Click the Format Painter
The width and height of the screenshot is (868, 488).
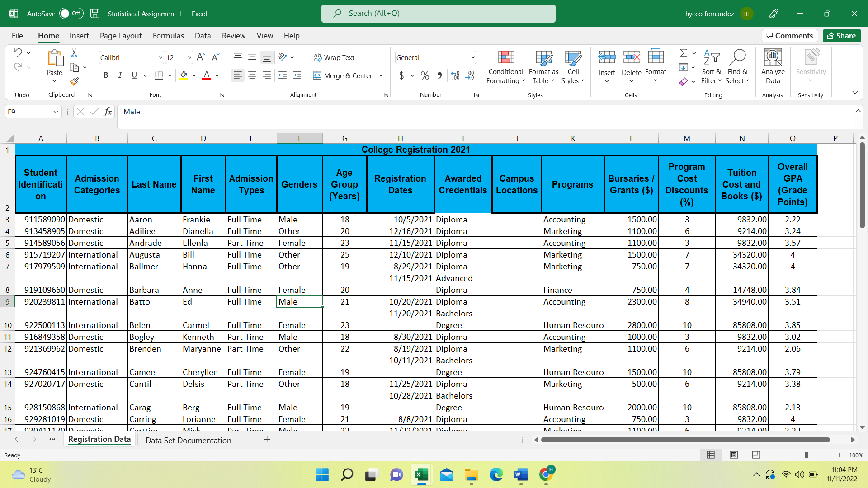[74, 81]
